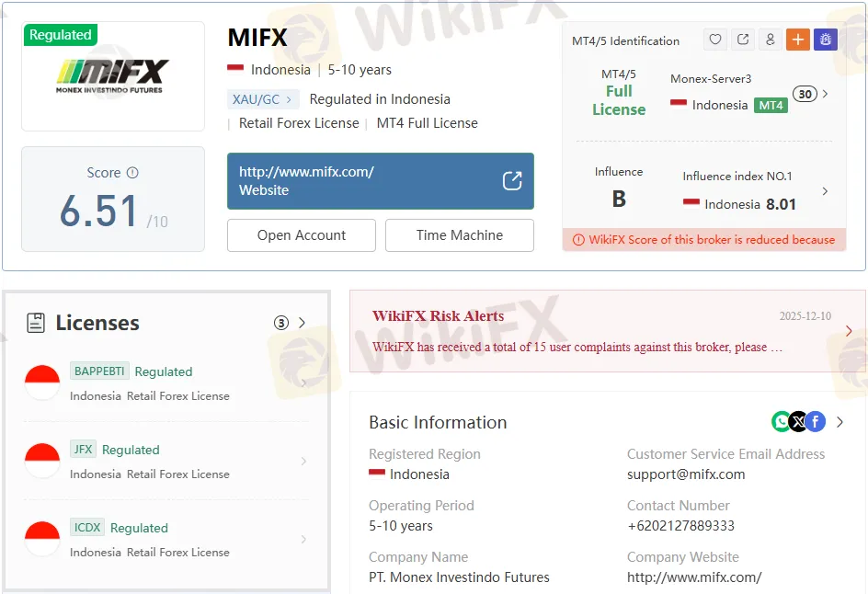
Task: Click the WikiFX Score reduced warning banner
Action: click(704, 240)
